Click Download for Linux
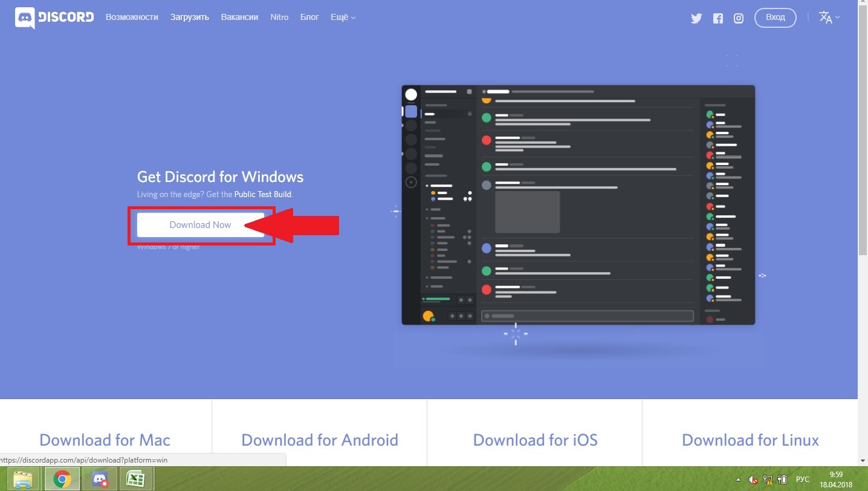 pyautogui.click(x=750, y=440)
